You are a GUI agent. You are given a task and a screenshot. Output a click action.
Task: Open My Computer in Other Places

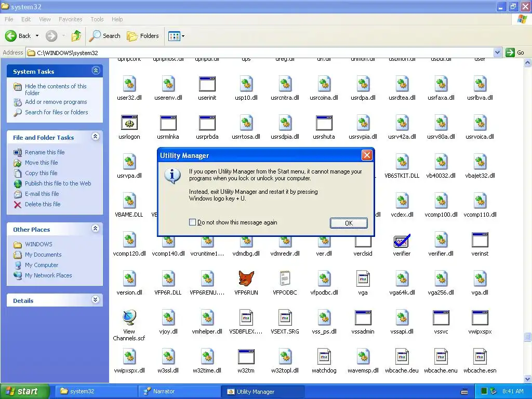pyautogui.click(x=42, y=265)
